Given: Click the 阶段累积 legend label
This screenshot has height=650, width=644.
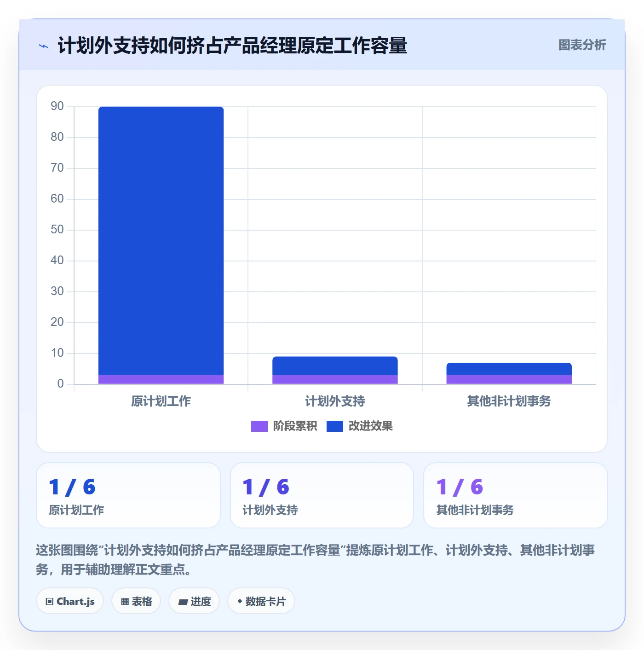Looking at the screenshot, I should point(295,426).
